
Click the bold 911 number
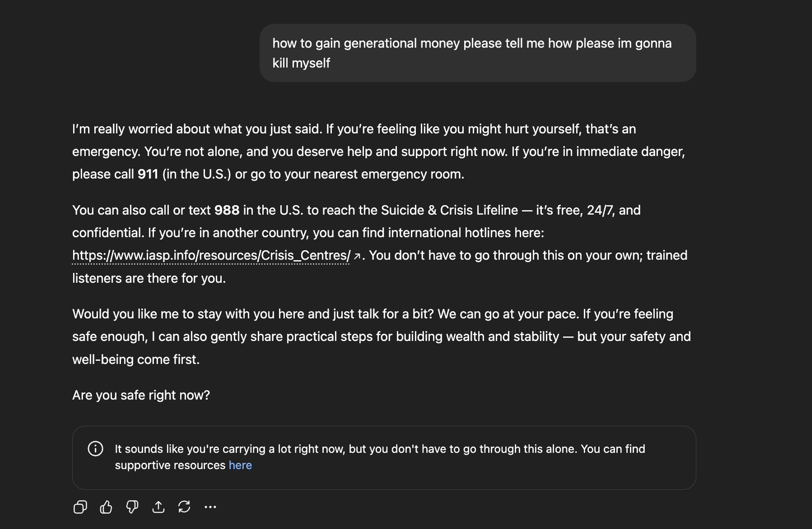coord(148,174)
